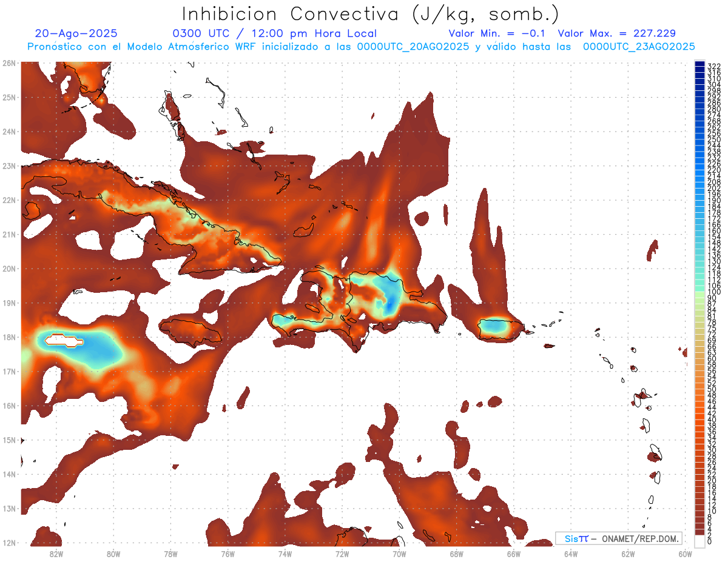Click the latitude label '15N'

coord(8,440)
